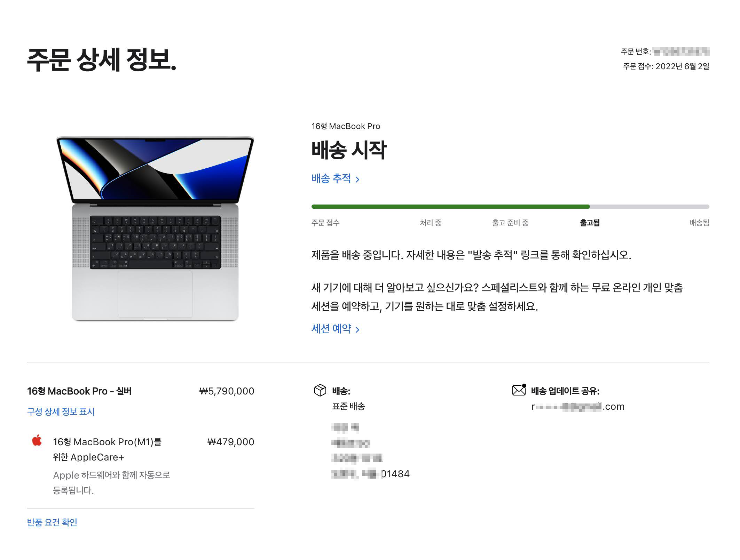Select the 배송됨 progress step label

tap(699, 223)
